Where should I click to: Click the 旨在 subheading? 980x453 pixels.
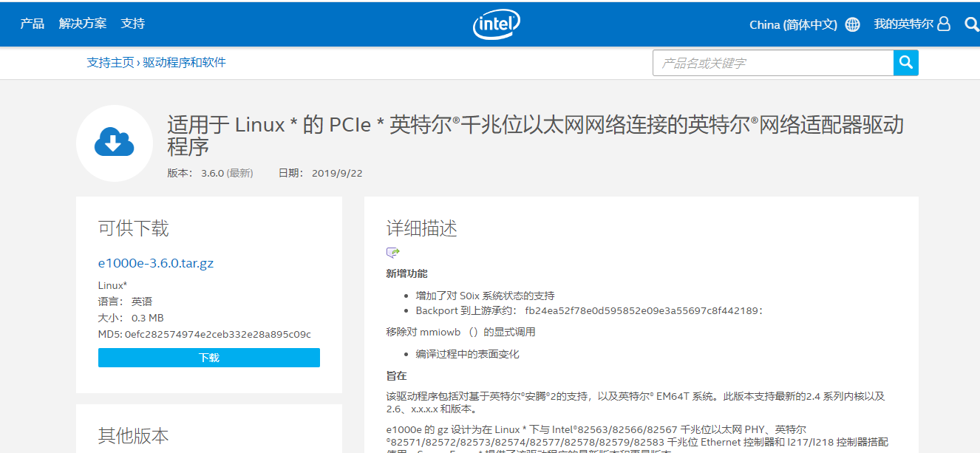[397, 375]
